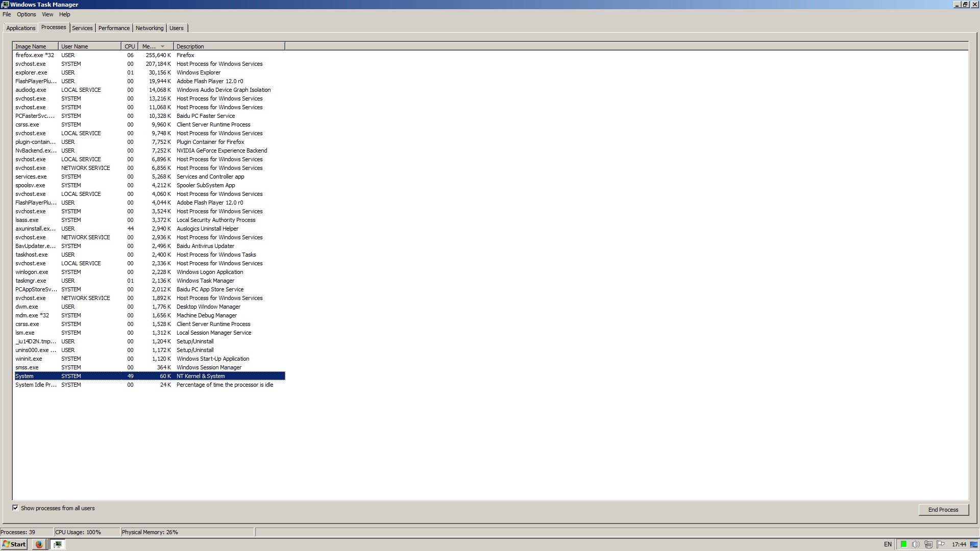Select the axuninstall.exe process row
The width and height of the screenshot is (980, 551).
(x=35, y=229)
